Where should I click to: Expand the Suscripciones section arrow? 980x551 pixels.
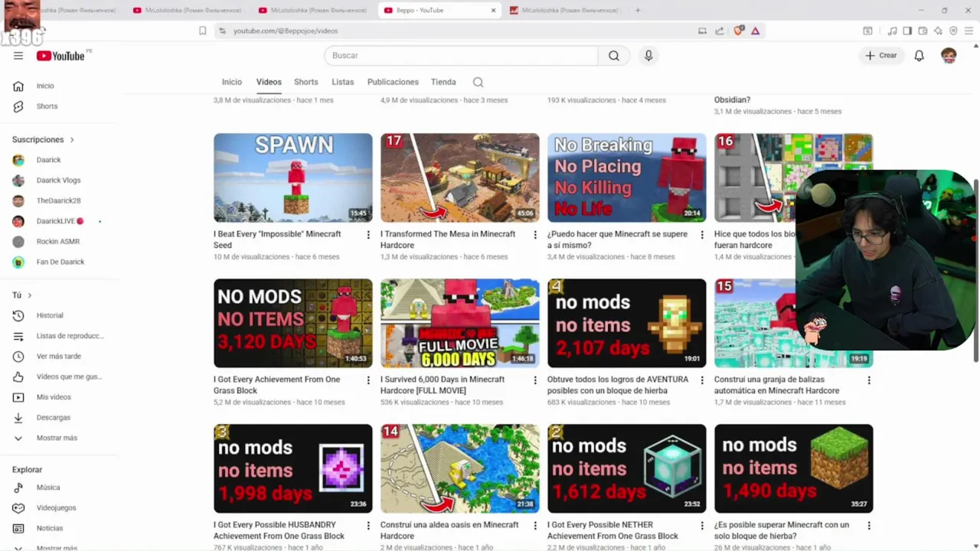[x=72, y=140]
